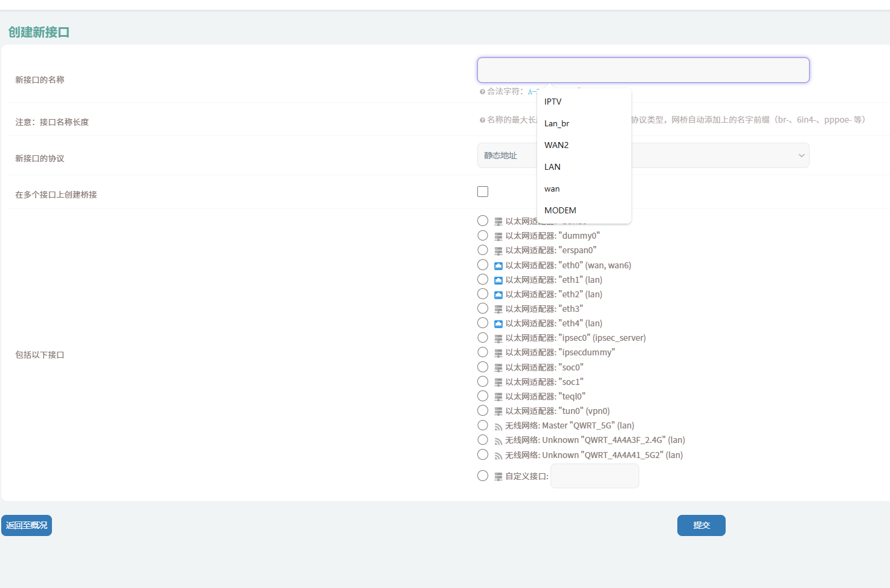Choose the QWRT_4A4A41_5G2 wireless radio button
The width and height of the screenshot is (890, 588).
click(483, 454)
